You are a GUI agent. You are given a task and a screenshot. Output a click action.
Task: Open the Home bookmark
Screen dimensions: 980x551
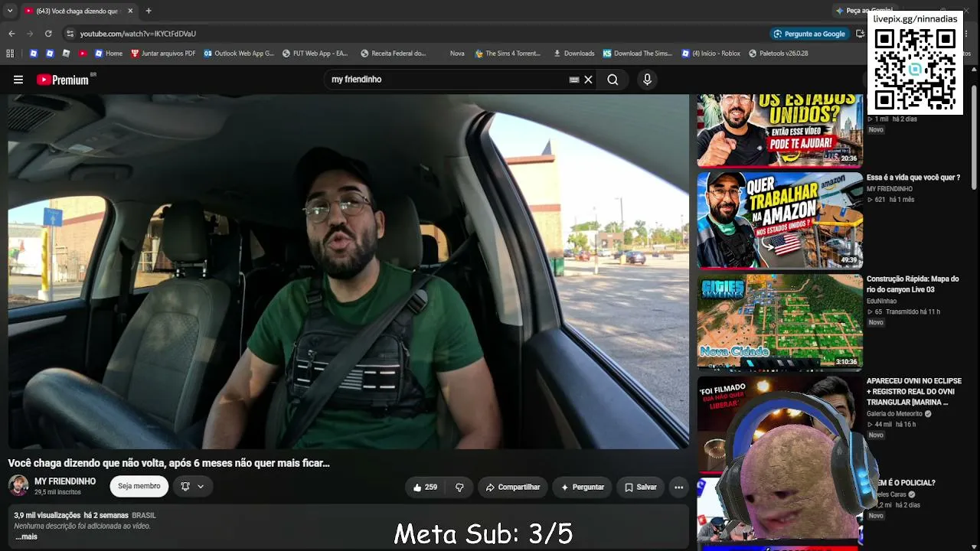[109, 54]
